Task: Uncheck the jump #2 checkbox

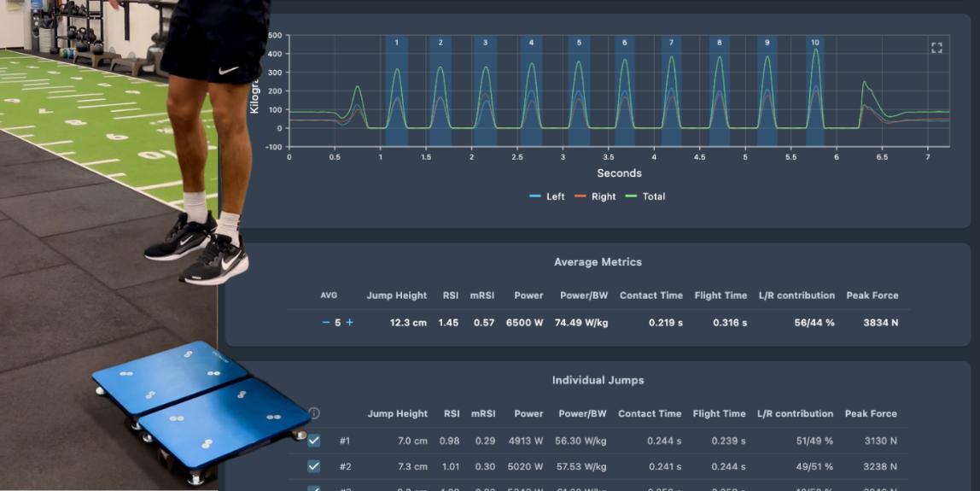Action: (x=314, y=466)
